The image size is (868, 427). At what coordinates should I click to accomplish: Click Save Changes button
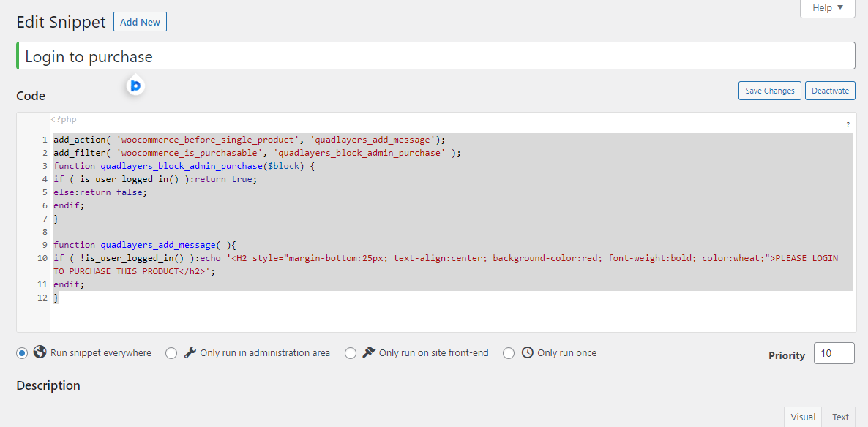tap(769, 91)
